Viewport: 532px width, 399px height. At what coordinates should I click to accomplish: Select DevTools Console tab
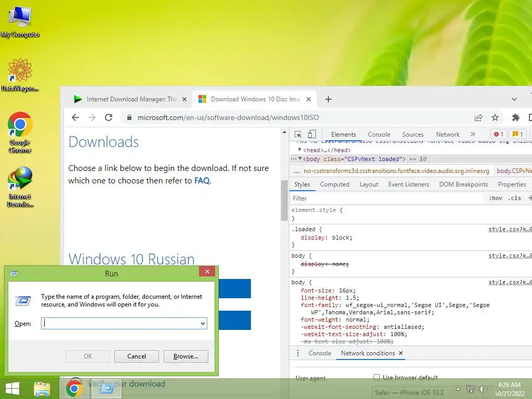[x=379, y=135]
